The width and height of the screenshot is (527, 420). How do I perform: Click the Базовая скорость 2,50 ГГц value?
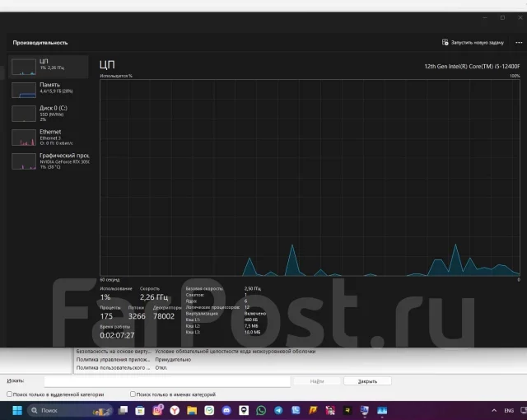click(253, 288)
